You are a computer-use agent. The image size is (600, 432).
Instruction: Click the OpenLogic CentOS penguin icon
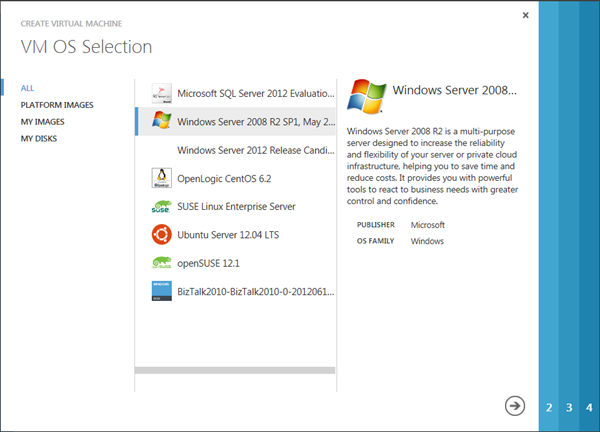pyautogui.click(x=161, y=178)
